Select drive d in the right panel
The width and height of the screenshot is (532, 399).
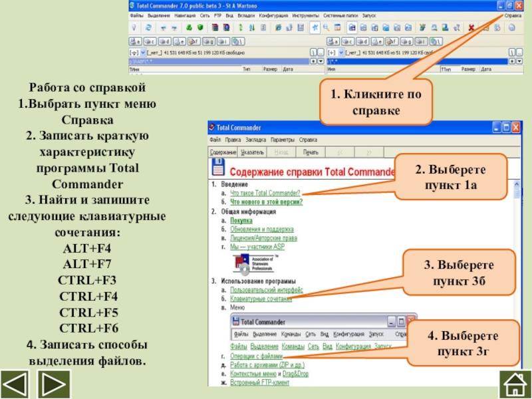point(362,41)
